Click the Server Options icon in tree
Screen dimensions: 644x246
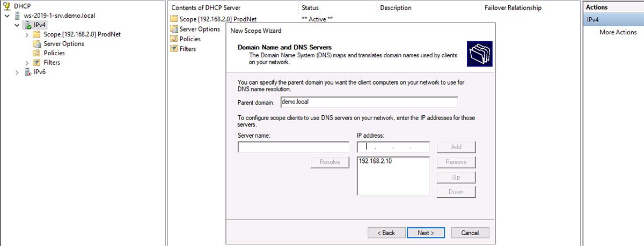[36, 44]
